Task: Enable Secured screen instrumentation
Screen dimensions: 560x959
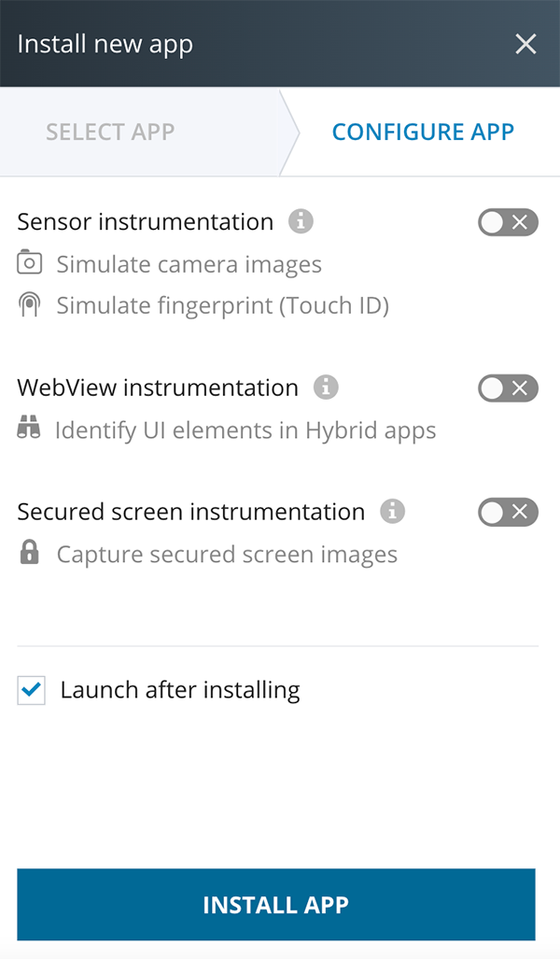Action: tap(508, 512)
